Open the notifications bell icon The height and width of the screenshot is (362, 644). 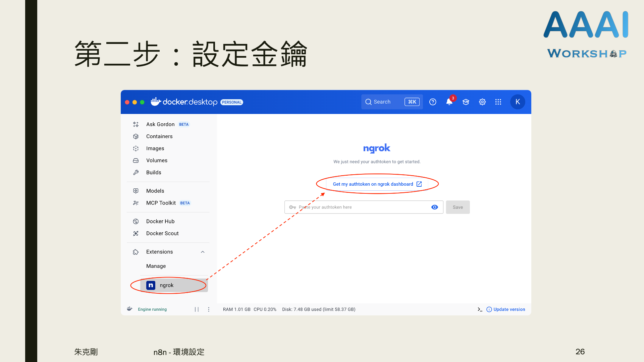click(x=449, y=102)
